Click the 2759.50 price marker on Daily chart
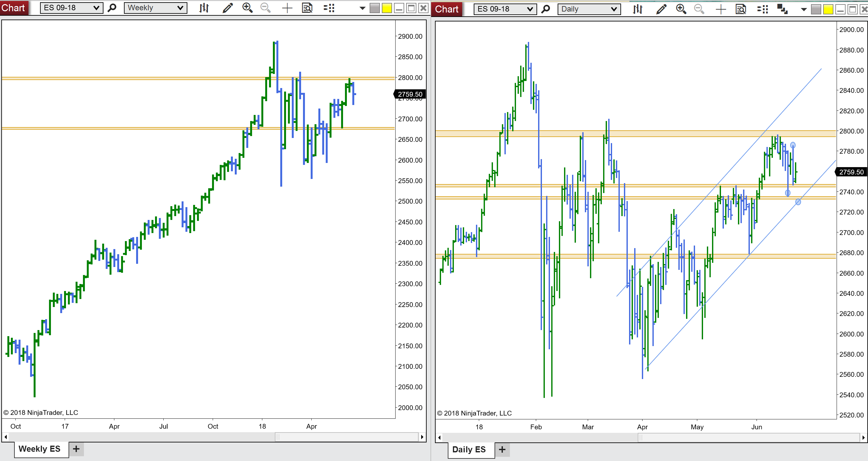The height and width of the screenshot is (461, 868). [851, 172]
